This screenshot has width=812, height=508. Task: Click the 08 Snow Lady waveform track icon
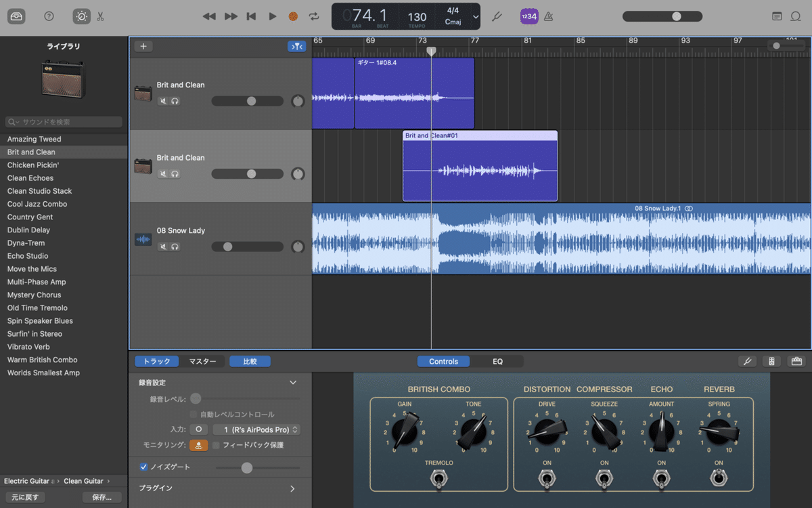143,239
